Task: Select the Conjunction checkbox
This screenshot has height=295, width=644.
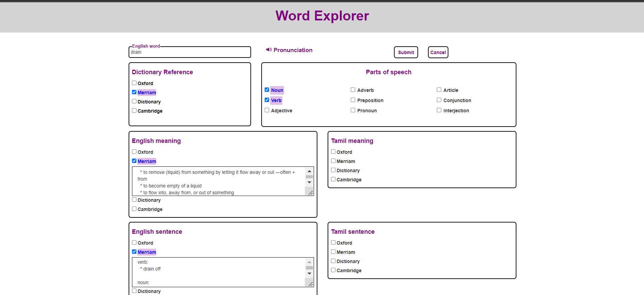Action: coord(439,100)
